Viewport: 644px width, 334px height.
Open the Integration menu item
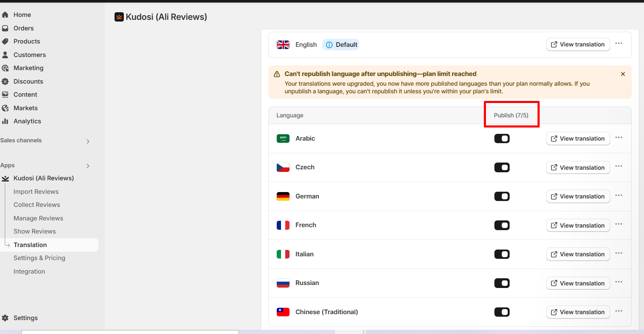pos(29,272)
